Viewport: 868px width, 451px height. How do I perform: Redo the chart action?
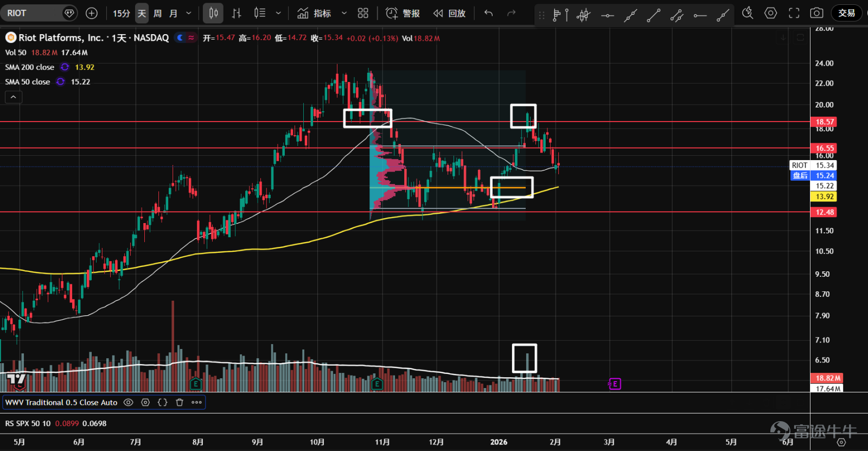click(x=511, y=13)
